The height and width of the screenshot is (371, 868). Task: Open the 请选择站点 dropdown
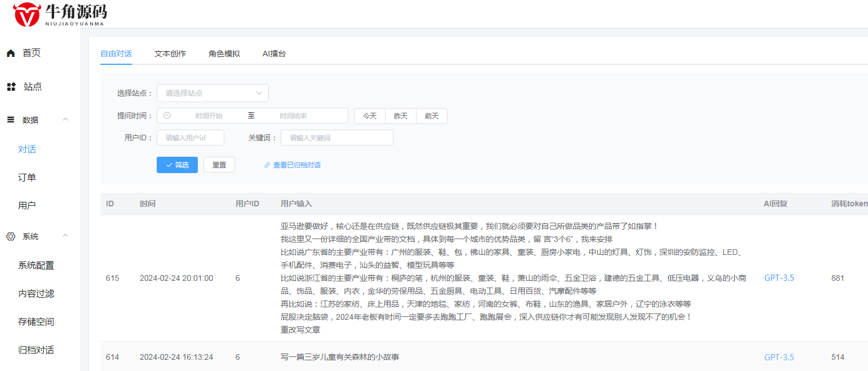tap(212, 92)
